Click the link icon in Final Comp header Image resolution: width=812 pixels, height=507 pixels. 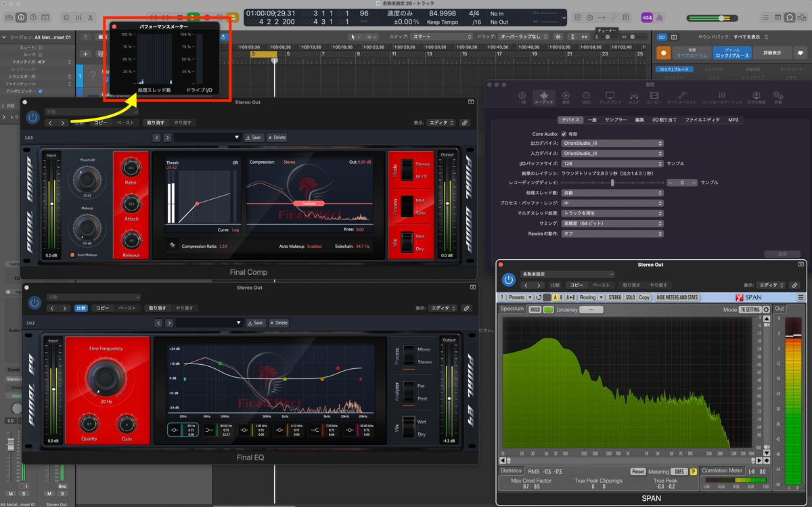[x=465, y=123]
